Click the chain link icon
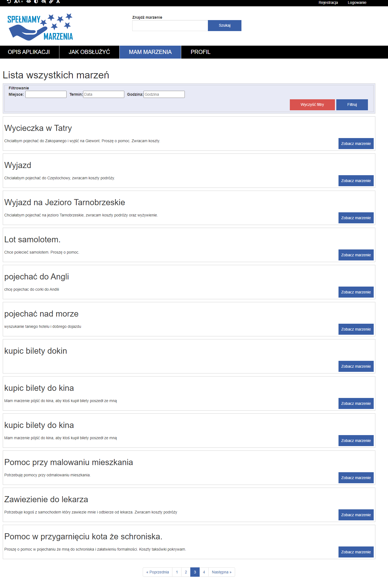Image resolution: width=388 pixels, height=588 pixels. (x=51, y=1)
